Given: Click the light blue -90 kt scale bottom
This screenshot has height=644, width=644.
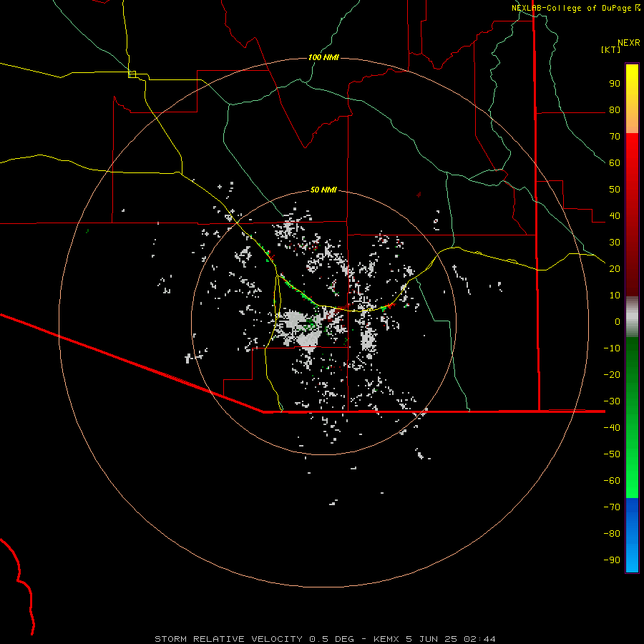Looking at the screenshot, I should [x=632, y=559].
